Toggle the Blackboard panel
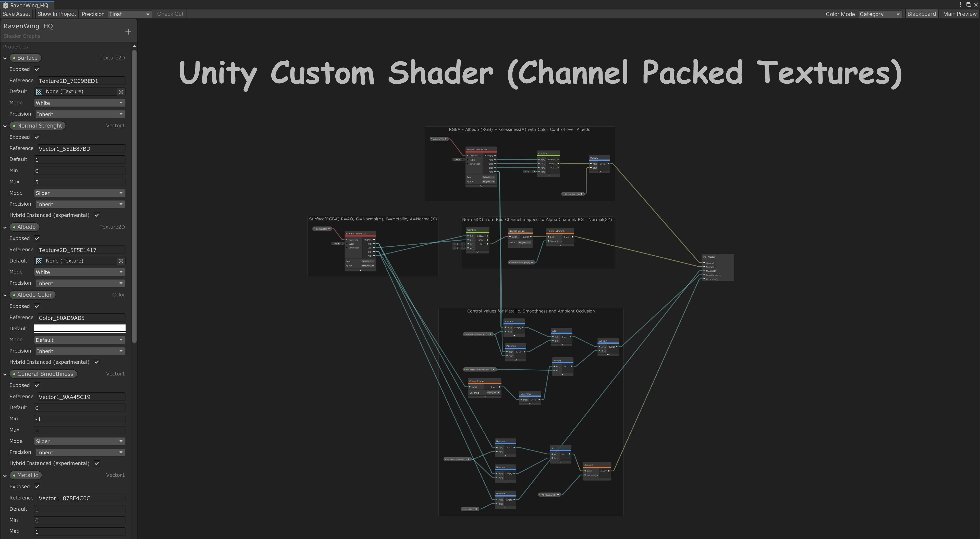The width and height of the screenshot is (980, 539). pos(921,14)
